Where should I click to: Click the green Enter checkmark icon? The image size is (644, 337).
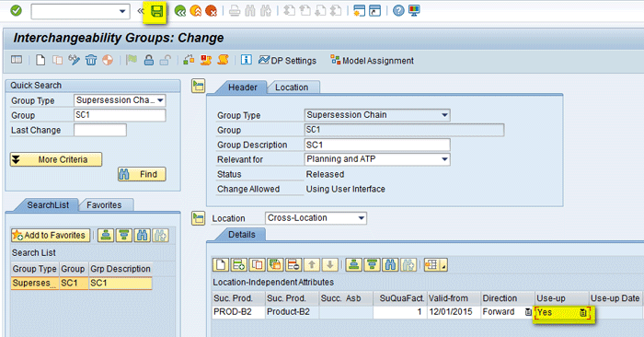(x=16, y=11)
